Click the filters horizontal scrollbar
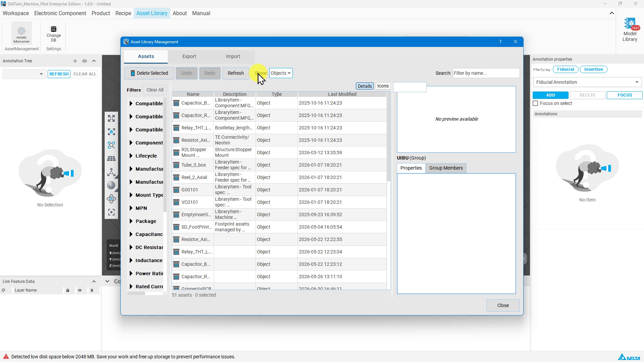 [136, 293]
